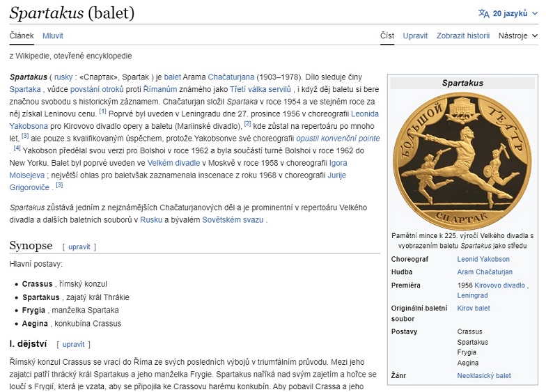Open the opustil konvenční pointe link
This screenshot has width=546, height=392.
tap(338, 138)
